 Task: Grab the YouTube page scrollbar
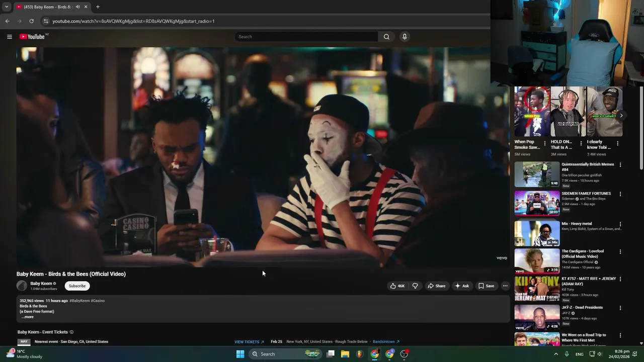coord(641,128)
